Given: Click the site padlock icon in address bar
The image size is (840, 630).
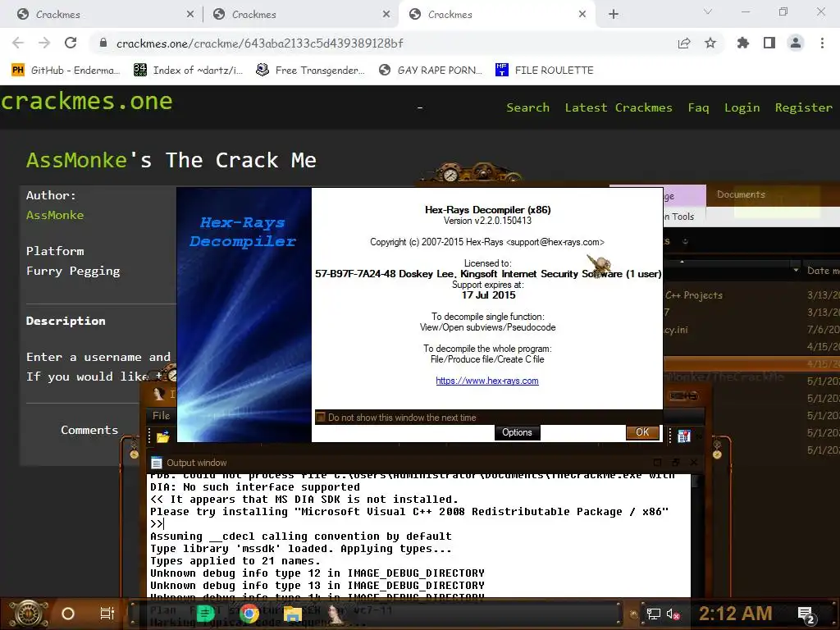Looking at the screenshot, I should point(103,43).
